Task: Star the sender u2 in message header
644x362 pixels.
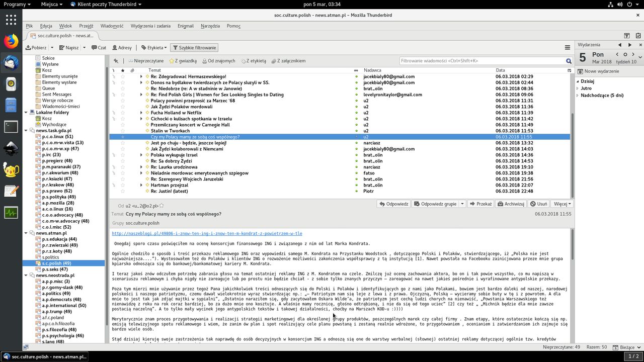Action: 162,206
